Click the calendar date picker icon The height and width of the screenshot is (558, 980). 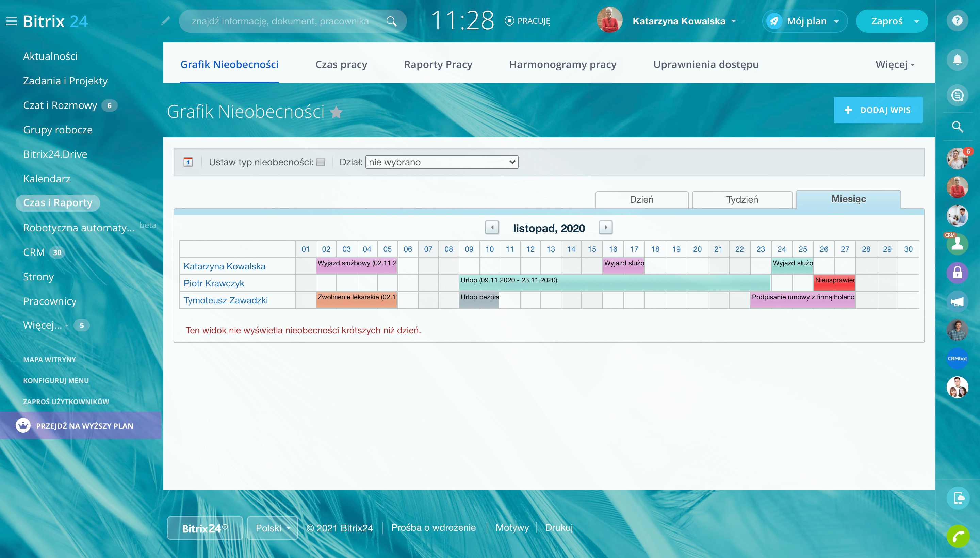(x=188, y=162)
